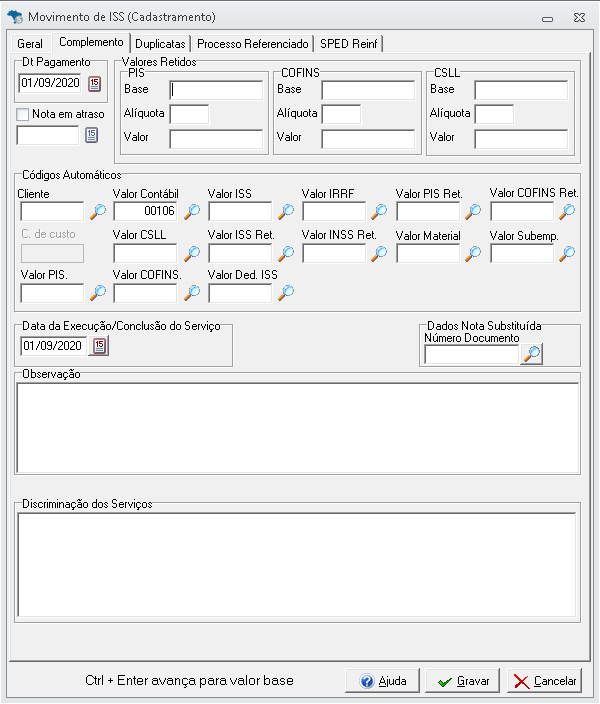The width and height of the screenshot is (600, 704).
Task: Click the CSLL Valor field
Action: 521,139
